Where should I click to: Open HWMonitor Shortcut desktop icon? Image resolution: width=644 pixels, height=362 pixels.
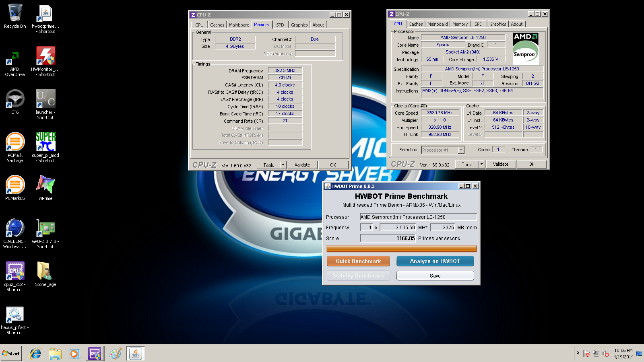(45, 61)
